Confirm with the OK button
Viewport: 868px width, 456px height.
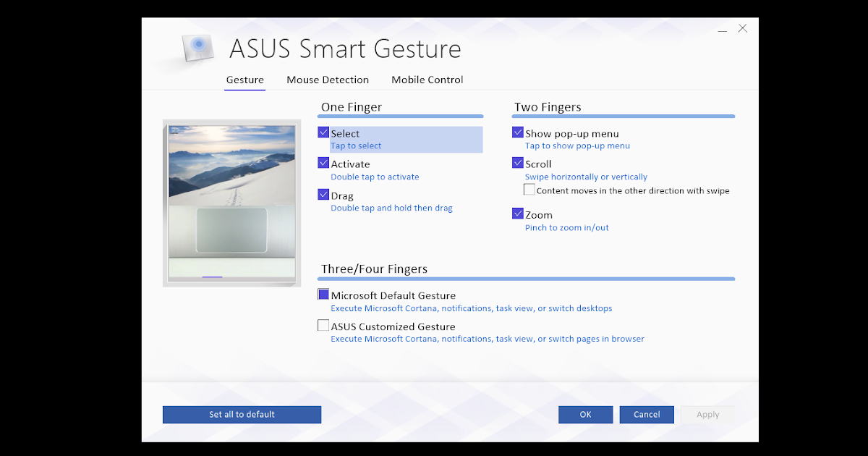point(586,415)
